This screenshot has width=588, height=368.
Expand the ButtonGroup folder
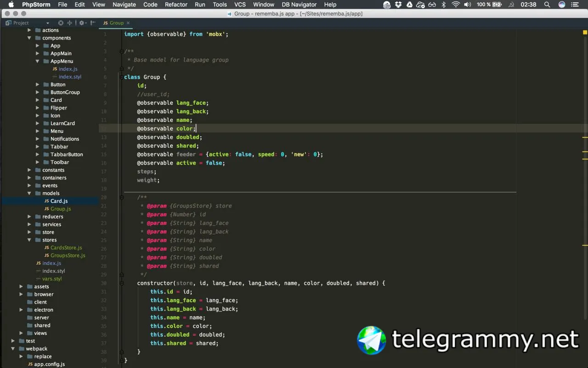click(x=38, y=92)
